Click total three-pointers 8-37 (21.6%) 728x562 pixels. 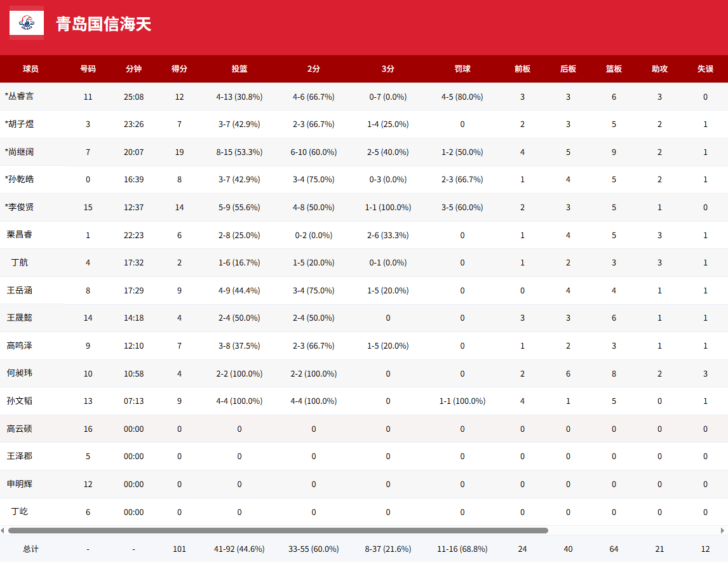coord(388,549)
